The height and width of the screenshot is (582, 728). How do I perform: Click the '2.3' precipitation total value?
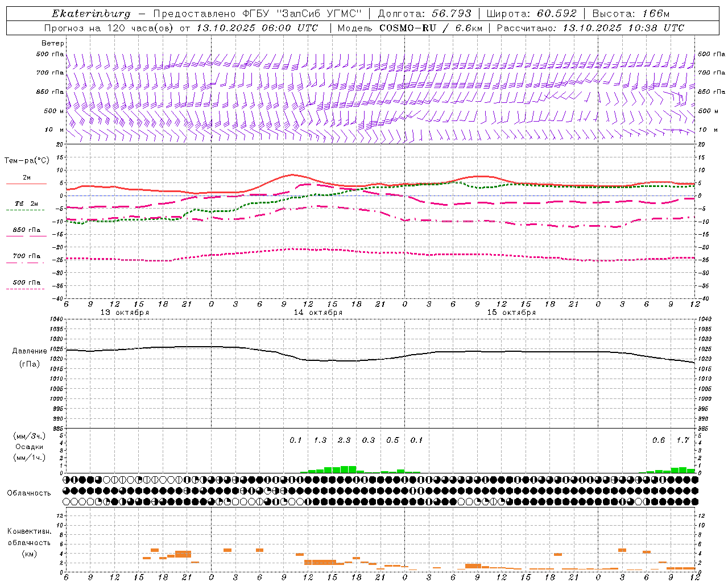[344, 440]
